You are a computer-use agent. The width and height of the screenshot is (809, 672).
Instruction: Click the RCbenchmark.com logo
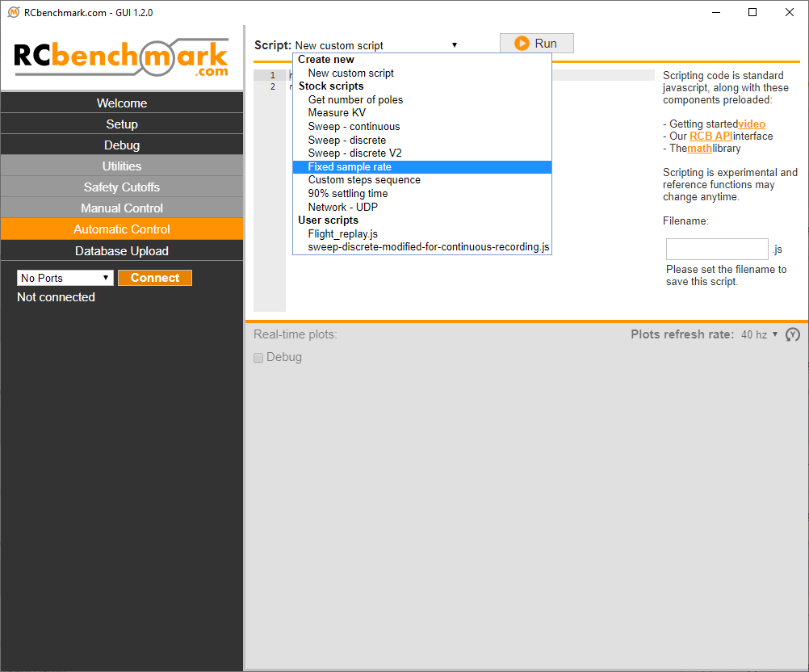click(119, 57)
